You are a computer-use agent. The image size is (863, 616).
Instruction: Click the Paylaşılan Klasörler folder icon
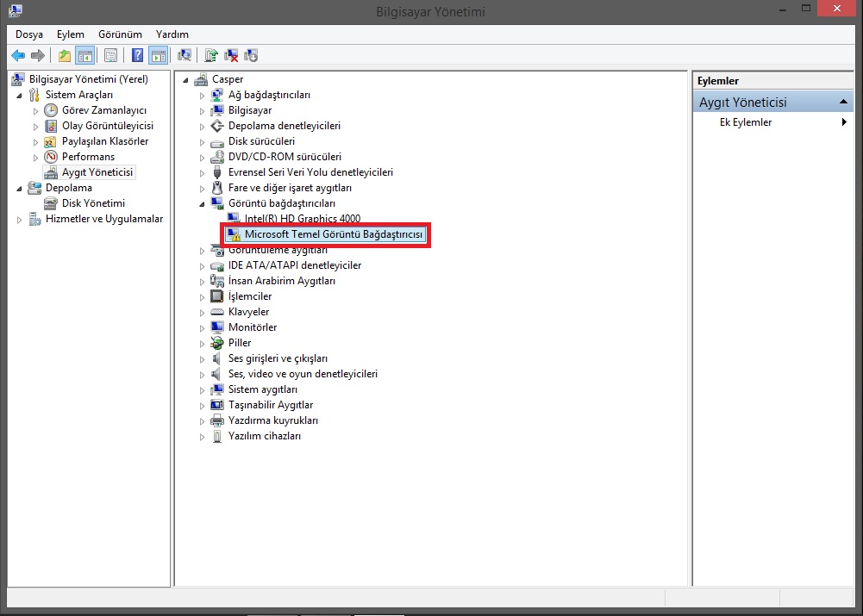[51, 141]
